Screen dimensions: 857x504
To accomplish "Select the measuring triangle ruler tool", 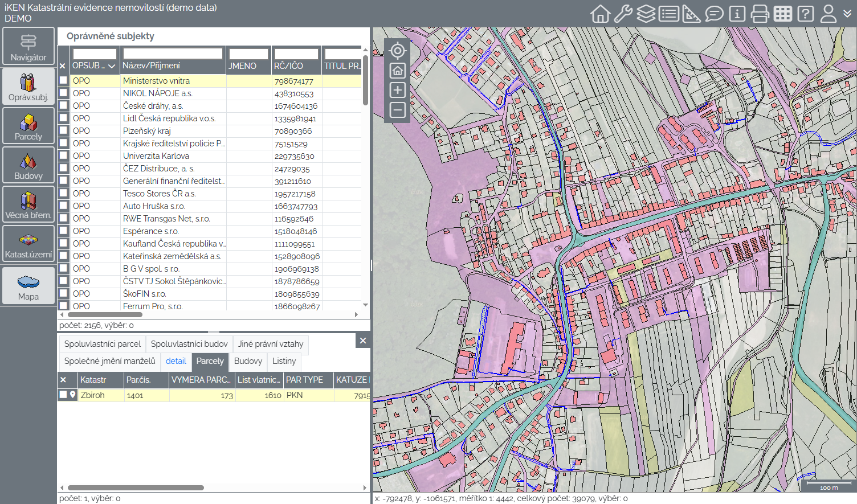I will point(691,14).
